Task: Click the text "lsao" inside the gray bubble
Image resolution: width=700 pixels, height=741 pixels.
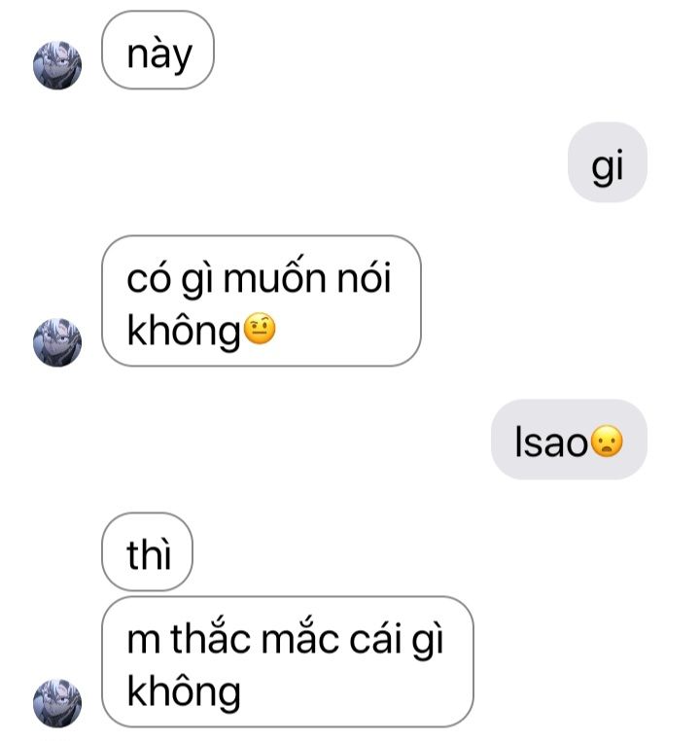Action: pyautogui.click(x=550, y=441)
